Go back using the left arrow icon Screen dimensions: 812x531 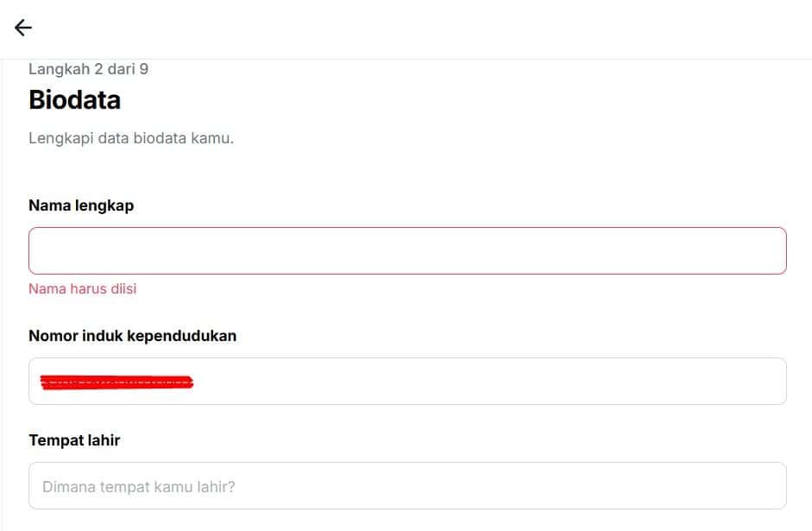coord(23,28)
